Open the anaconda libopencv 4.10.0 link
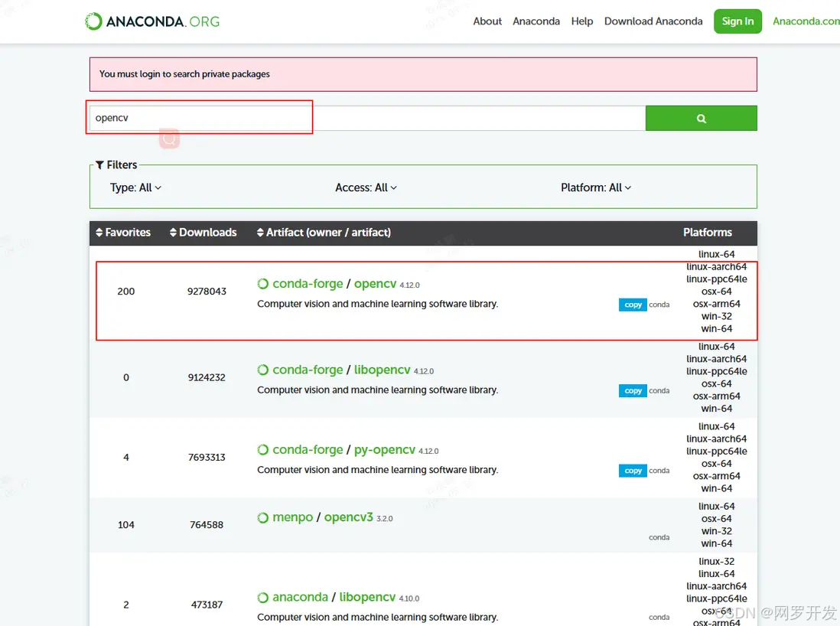 click(367, 597)
